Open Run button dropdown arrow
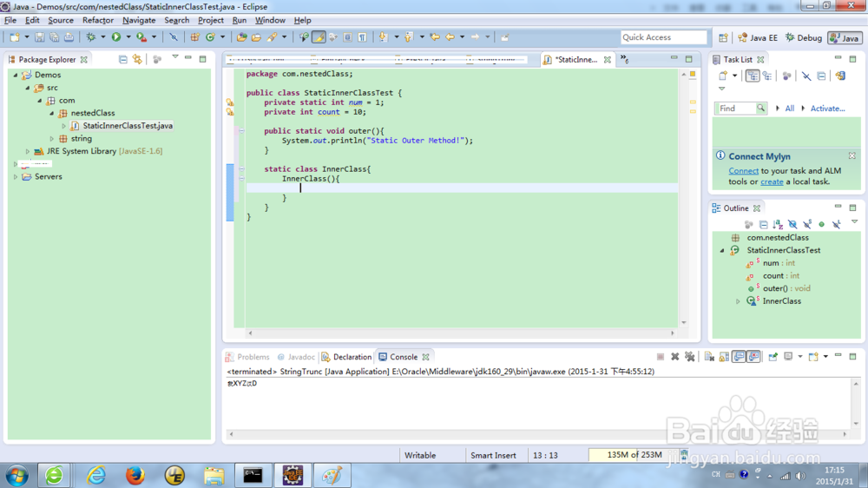Viewport: 868px width, 488px height. (128, 37)
